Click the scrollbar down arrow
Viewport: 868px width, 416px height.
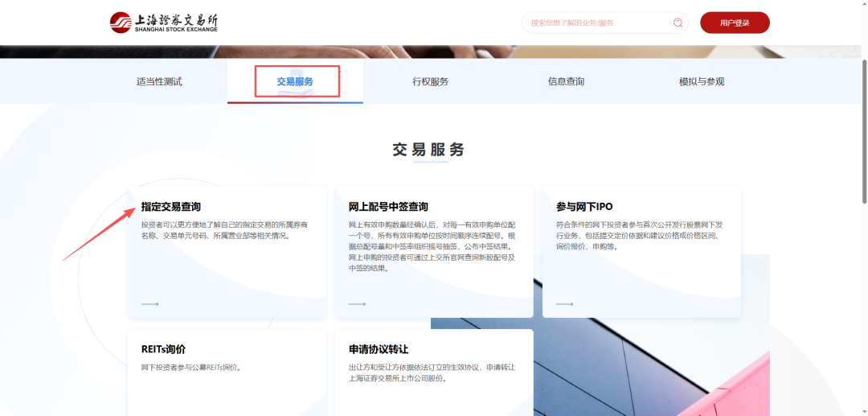tap(863, 410)
